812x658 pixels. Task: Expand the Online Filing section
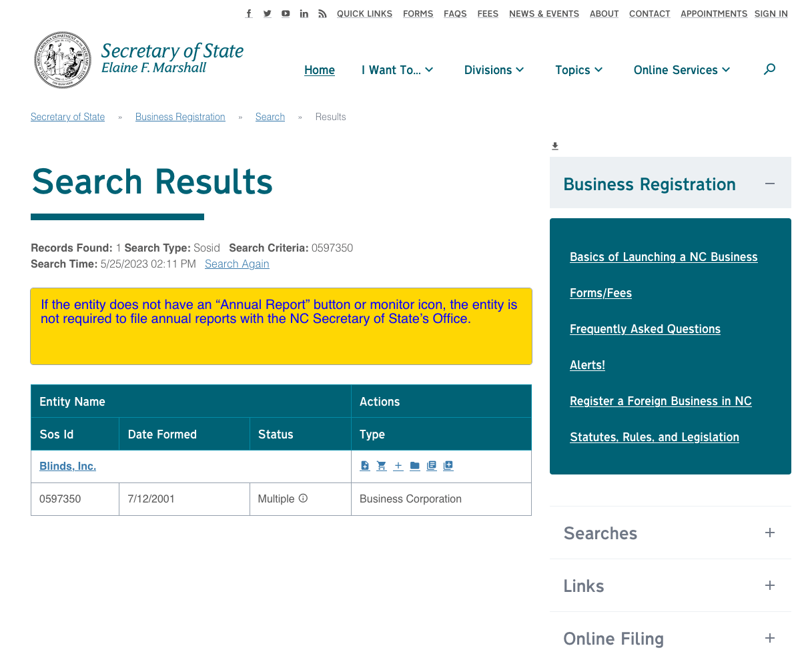tap(770, 638)
